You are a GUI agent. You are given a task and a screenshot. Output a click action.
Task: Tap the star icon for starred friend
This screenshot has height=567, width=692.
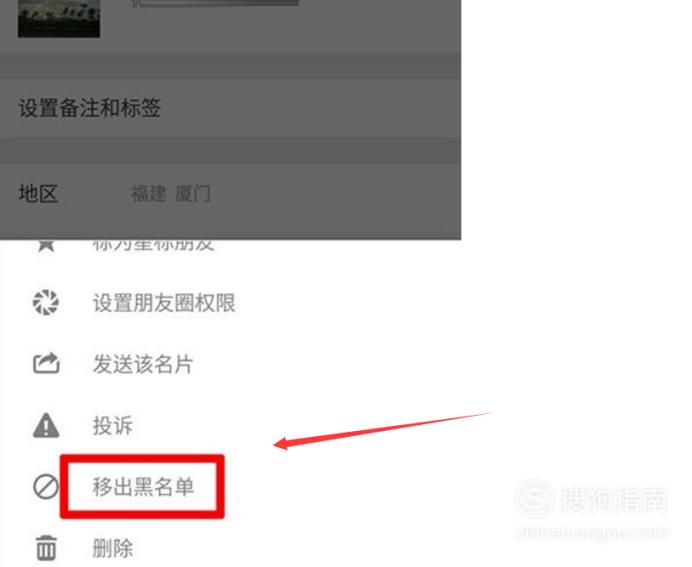tap(46, 246)
